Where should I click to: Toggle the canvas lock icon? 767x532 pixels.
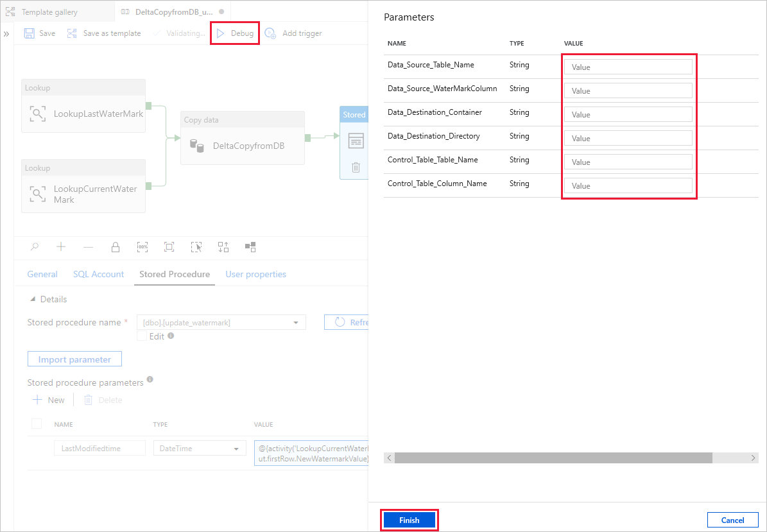(116, 247)
